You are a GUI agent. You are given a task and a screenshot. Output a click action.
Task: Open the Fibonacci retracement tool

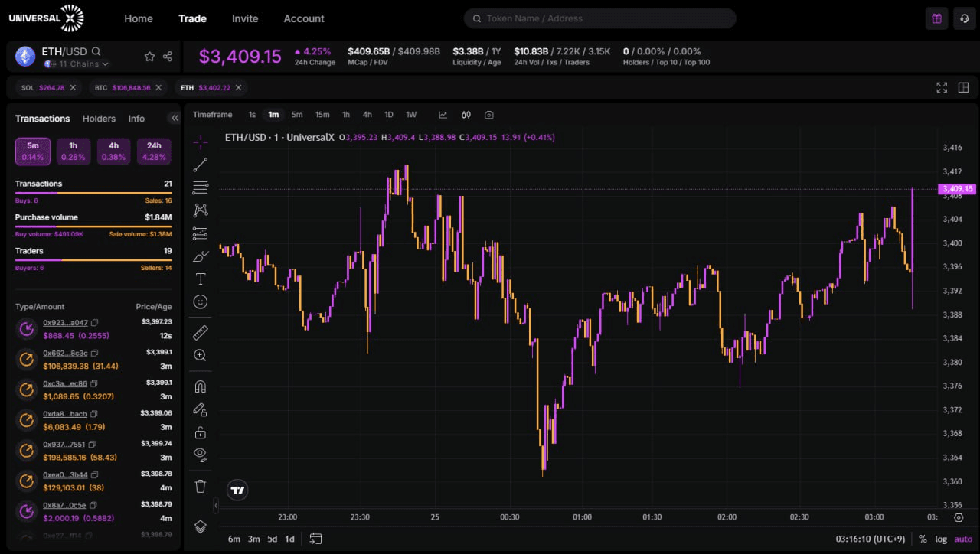point(200,187)
